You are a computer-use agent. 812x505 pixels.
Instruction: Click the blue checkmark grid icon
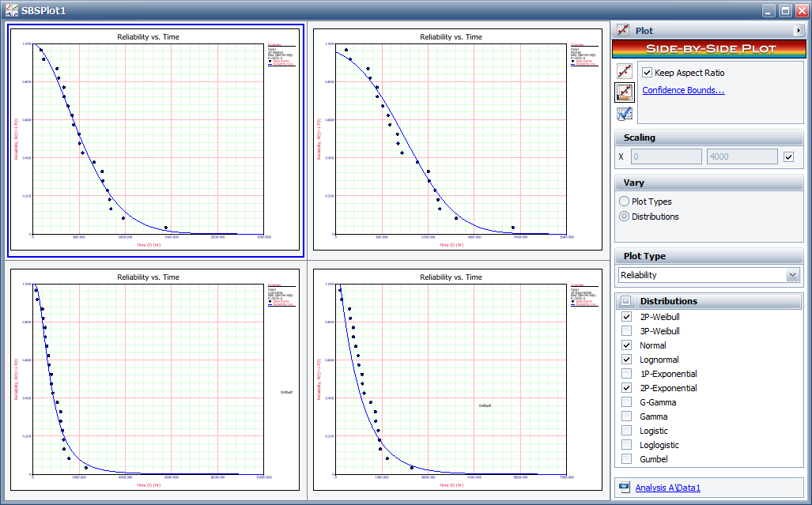[x=625, y=114]
